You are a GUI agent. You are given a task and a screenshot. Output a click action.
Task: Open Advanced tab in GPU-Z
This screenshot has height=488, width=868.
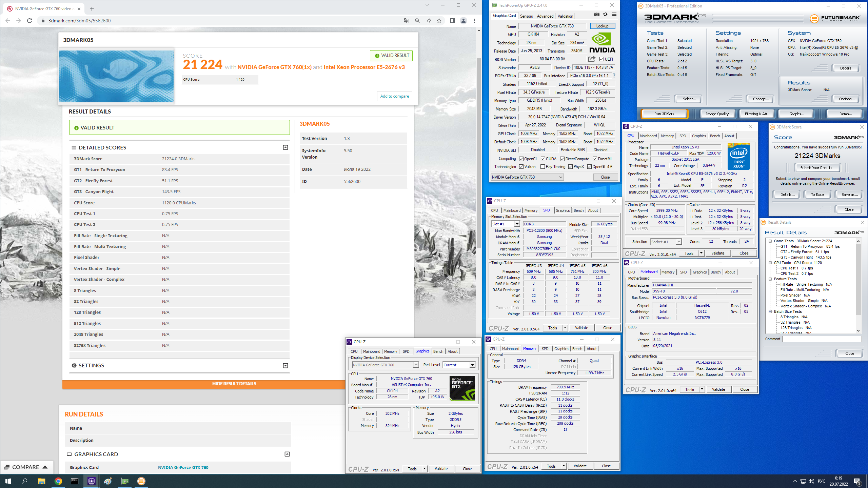pos(545,16)
